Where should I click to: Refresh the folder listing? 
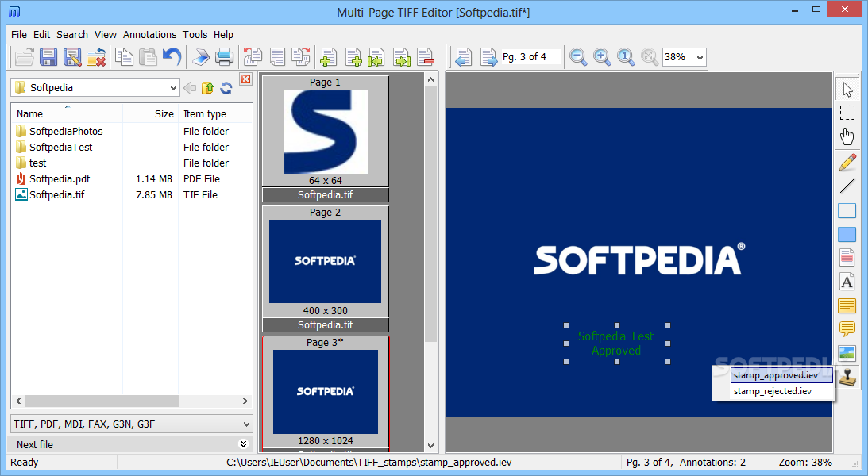(x=226, y=88)
